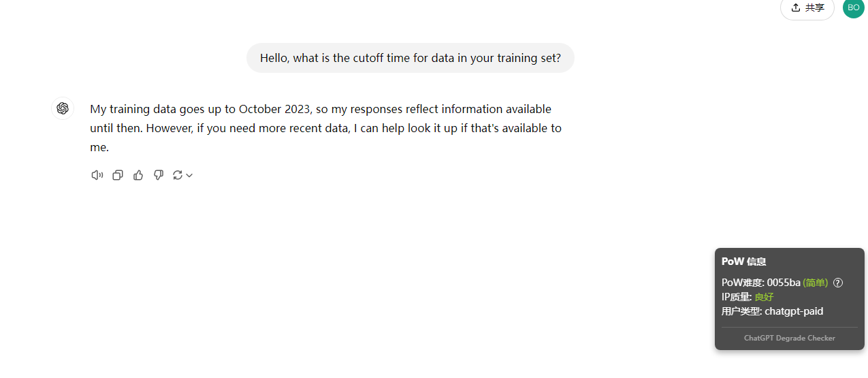Open the help question mark next to PoW难度
Screen dimensions: 868x378
(838, 283)
